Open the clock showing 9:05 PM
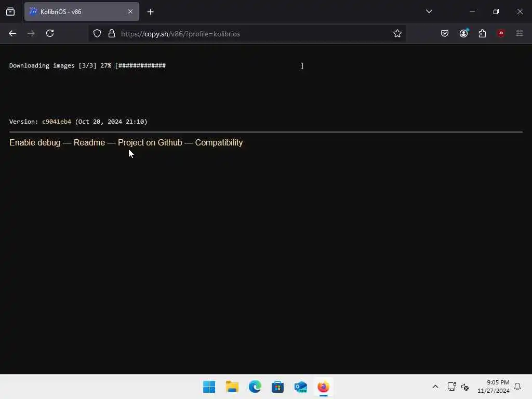The width and height of the screenshot is (532, 399). coord(494,387)
